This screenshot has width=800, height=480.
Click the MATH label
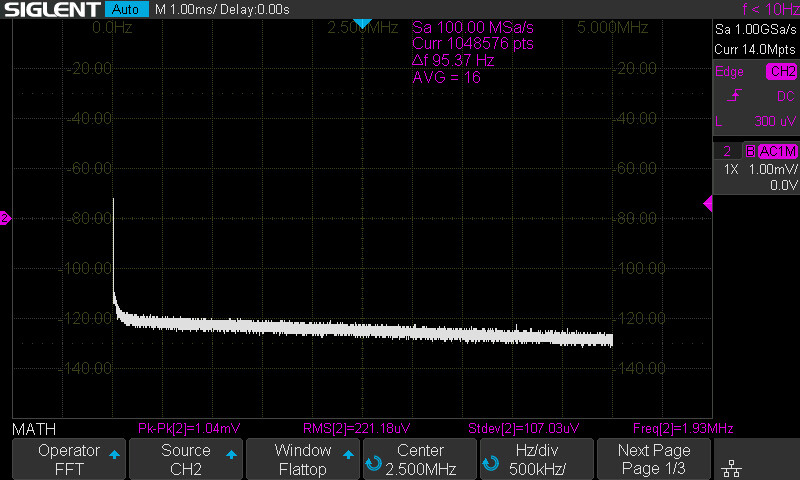34,429
